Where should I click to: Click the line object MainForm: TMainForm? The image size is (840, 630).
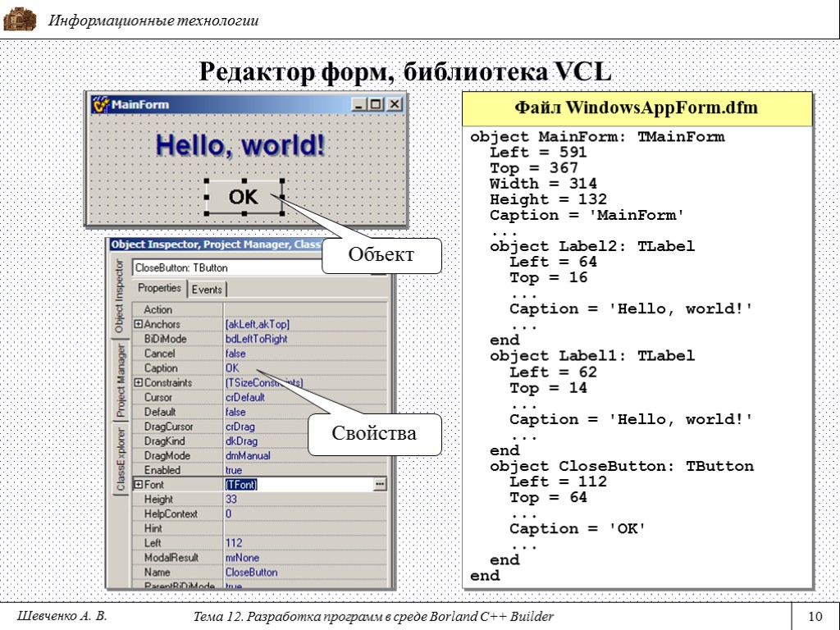[597, 137]
